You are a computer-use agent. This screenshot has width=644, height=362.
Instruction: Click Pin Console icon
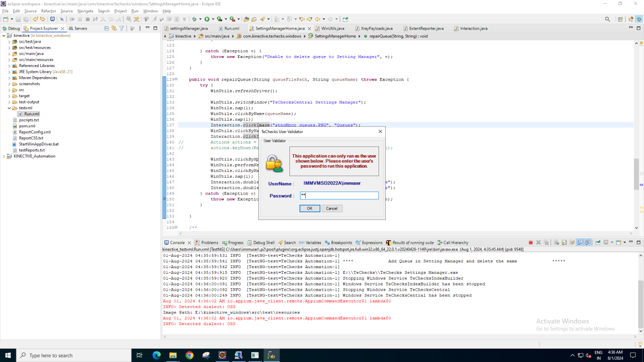coord(598,243)
